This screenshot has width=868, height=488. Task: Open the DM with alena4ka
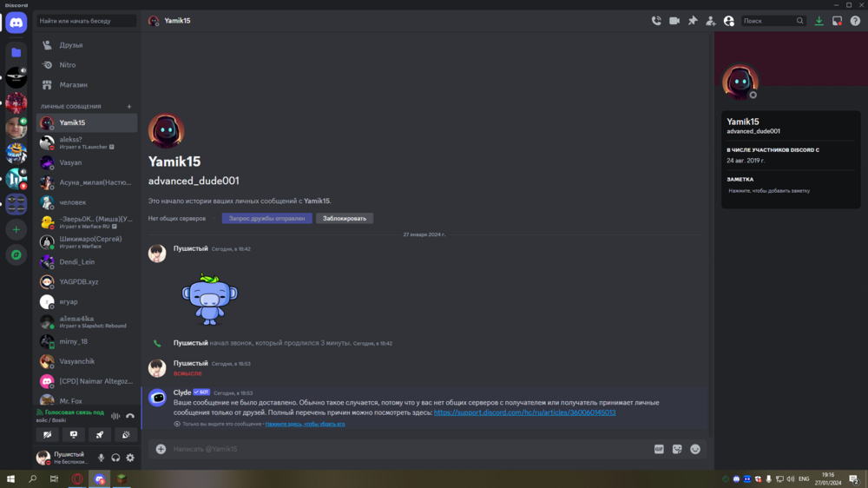point(86,322)
